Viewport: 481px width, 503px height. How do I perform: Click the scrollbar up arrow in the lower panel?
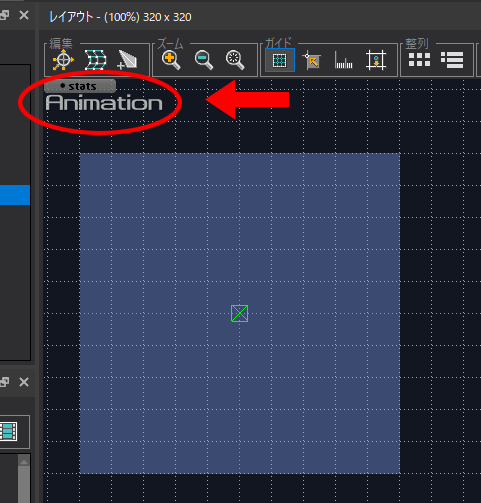[x=24, y=462]
